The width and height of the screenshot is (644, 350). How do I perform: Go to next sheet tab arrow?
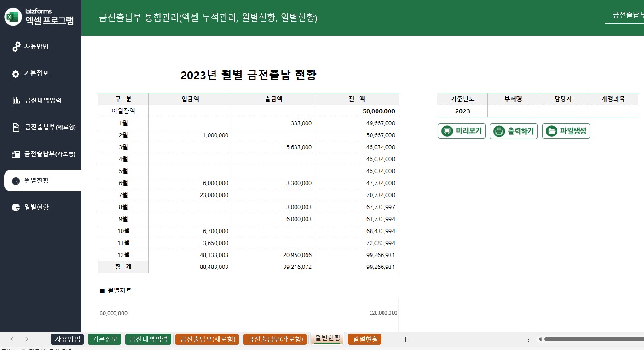click(27, 339)
